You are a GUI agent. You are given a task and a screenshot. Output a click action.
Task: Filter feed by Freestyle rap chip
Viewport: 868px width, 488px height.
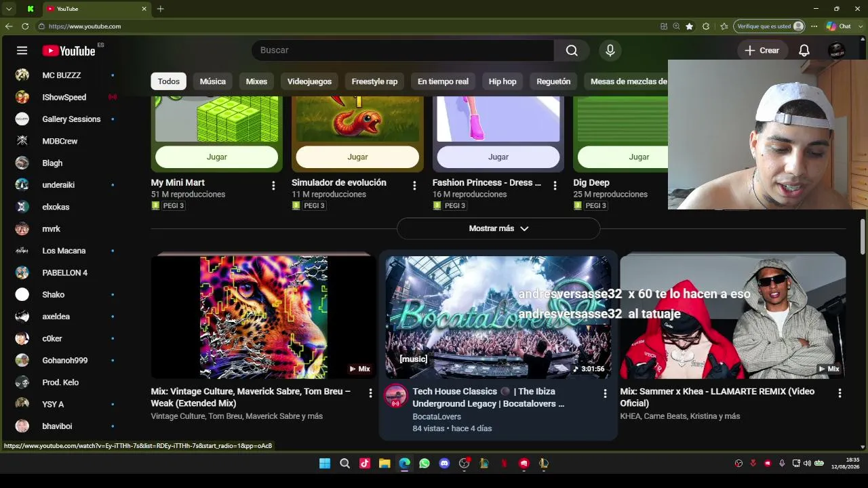tap(374, 81)
